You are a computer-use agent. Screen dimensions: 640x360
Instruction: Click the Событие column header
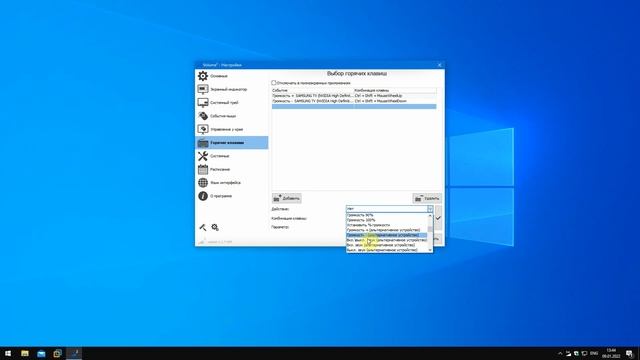(313, 90)
